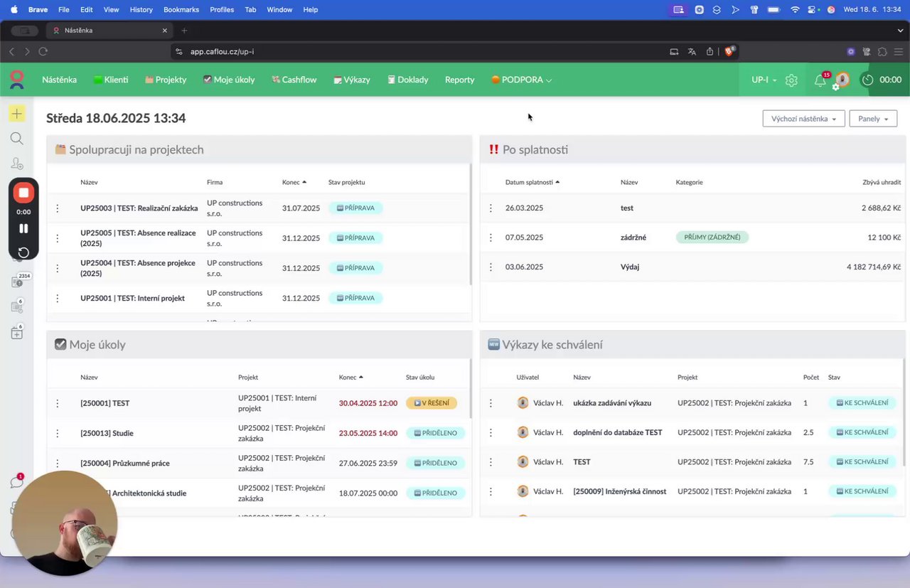Open the browser extensions puzzle icon

pos(882,51)
